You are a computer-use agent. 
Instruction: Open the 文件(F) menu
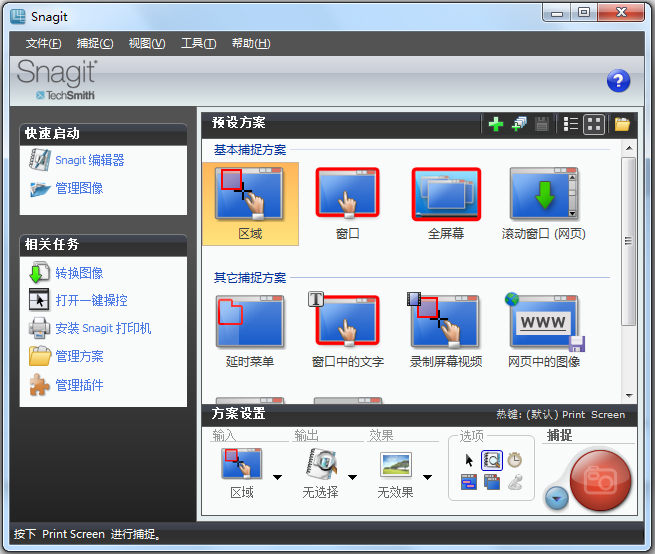click(x=43, y=43)
